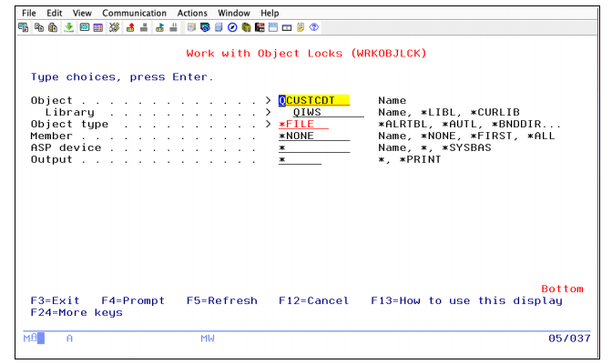Select the Object type *FILE field
The image size is (612, 364).
point(303,124)
